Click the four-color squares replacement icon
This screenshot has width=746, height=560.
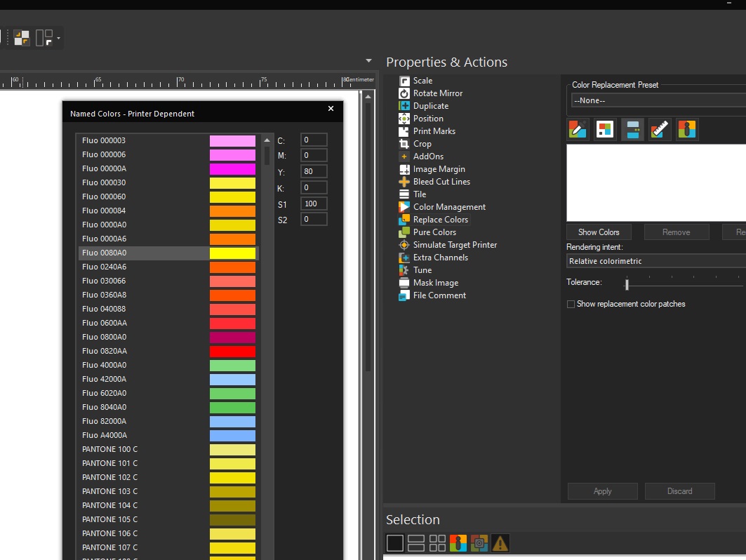click(605, 129)
